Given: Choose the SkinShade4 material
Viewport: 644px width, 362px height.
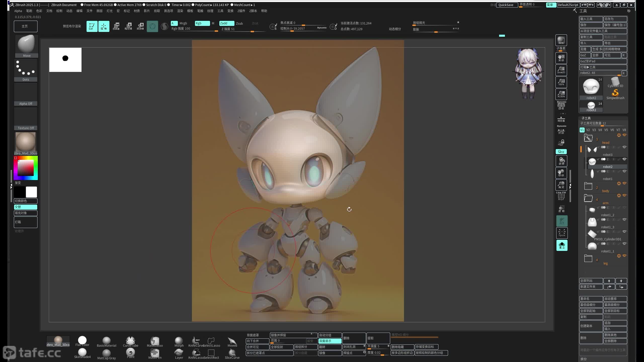Looking at the screenshot, I should point(82,353).
